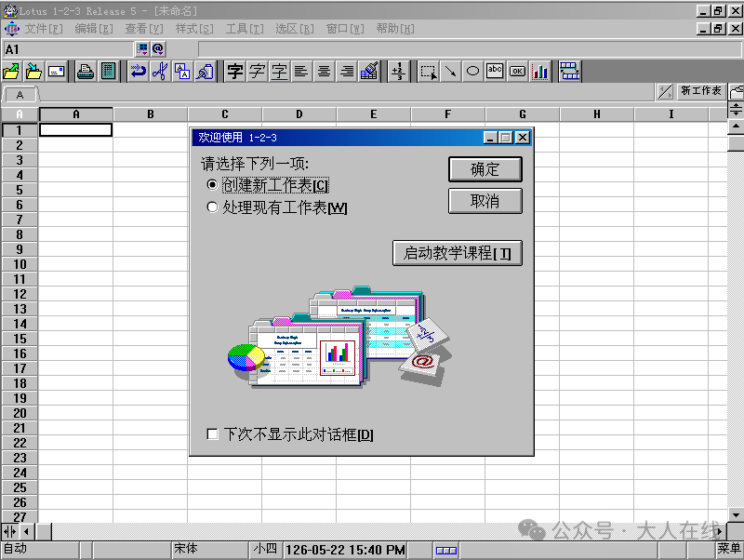Viewport: 744px width, 560px height.
Task: Click the date-time display in status bar
Action: pos(345,550)
